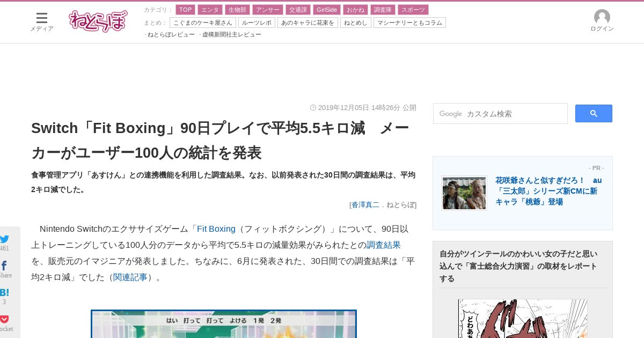The width and height of the screenshot is (644, 338).
Task: Open the Fit Boxing gameplay screenshot
Action: [224, 324]
